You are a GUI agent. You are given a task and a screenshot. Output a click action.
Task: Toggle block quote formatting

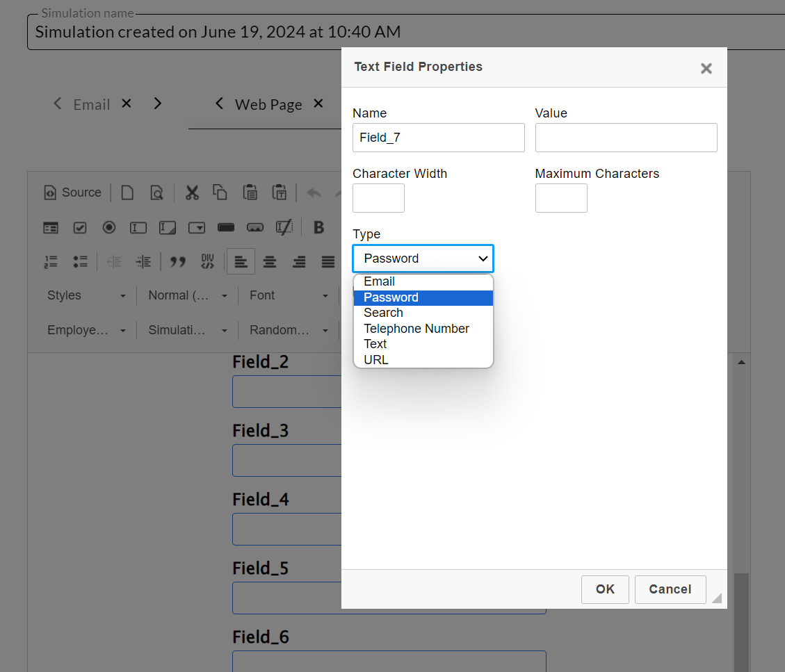(178, 261)
